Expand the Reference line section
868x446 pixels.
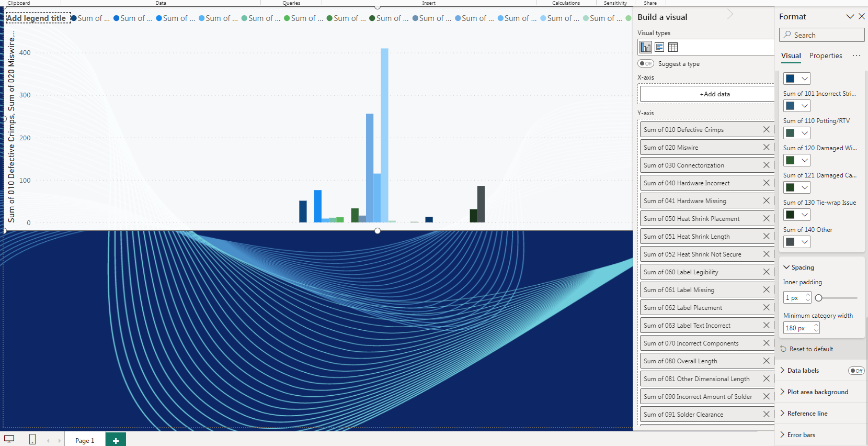click(783, 413)
